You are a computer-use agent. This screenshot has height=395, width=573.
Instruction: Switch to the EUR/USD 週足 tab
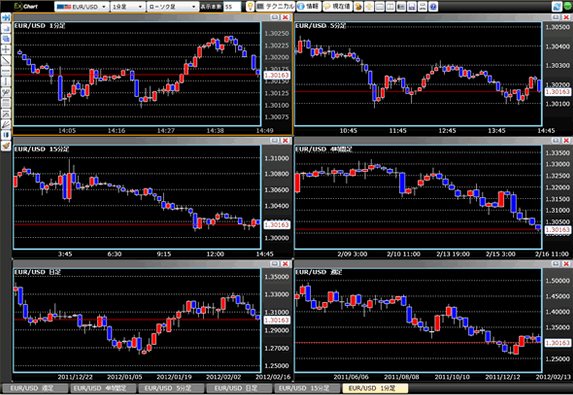pos(35,388)
